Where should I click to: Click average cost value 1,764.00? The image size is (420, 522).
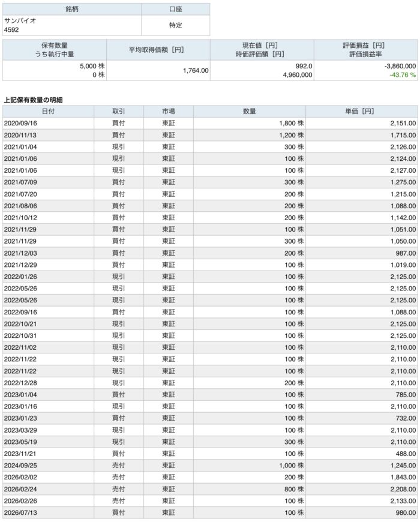click(x=196, y=71)
